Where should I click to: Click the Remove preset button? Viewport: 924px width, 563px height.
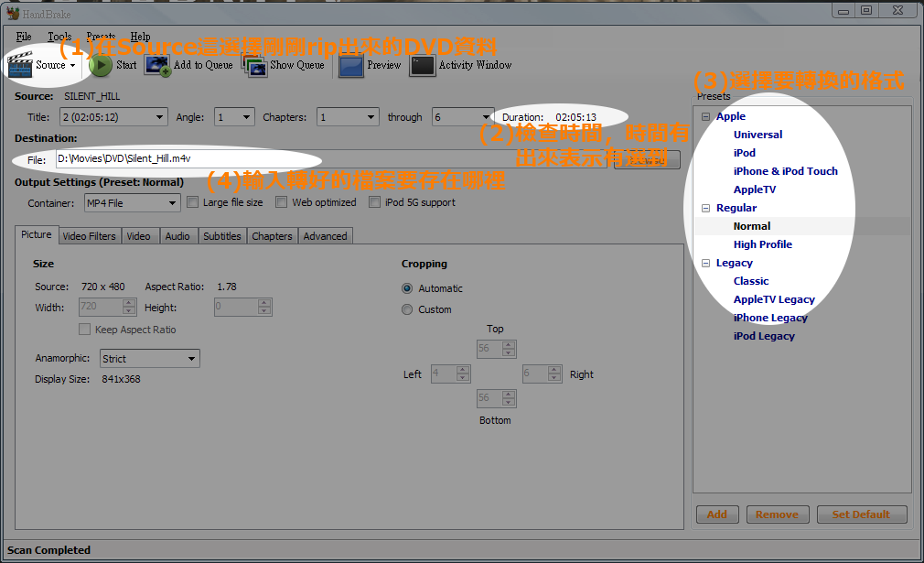tap(778, 514)
